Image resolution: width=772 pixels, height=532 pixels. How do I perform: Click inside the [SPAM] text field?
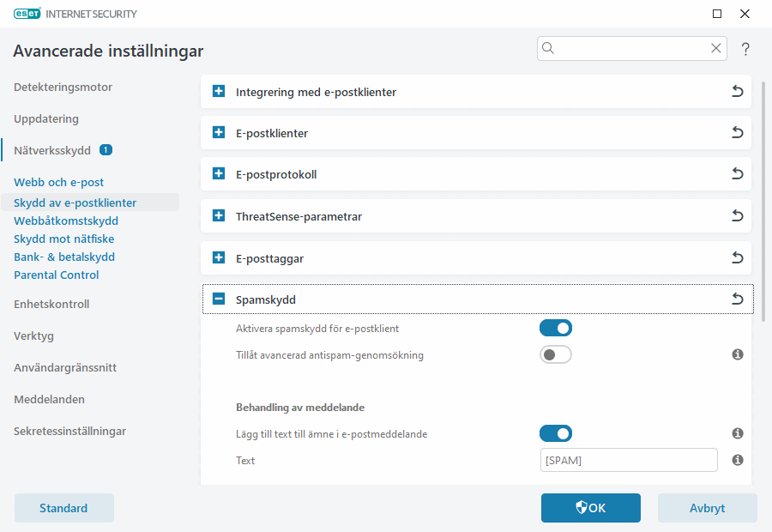pyautogui.click(x=629, y=460)
